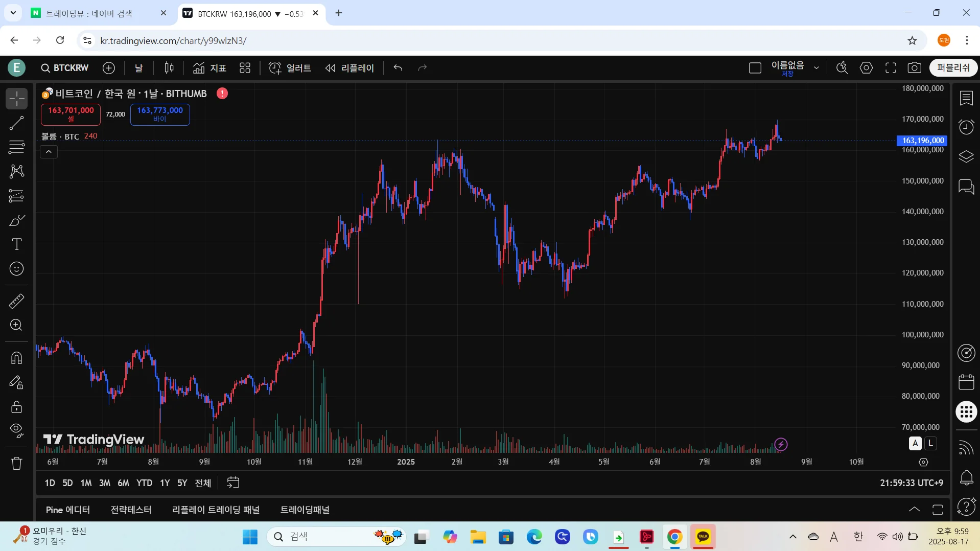Open the notifications bell panel
The width and height of the screenshot is (980, 551).
[966, 477]
